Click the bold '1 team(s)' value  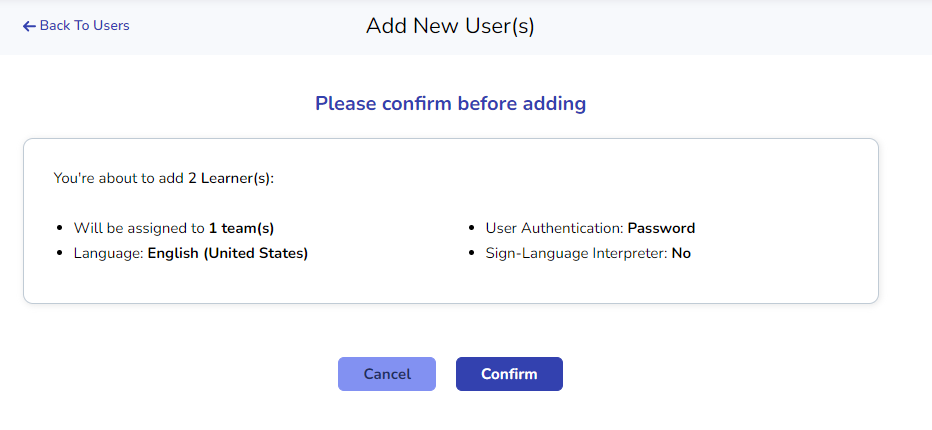pos(241,228)
